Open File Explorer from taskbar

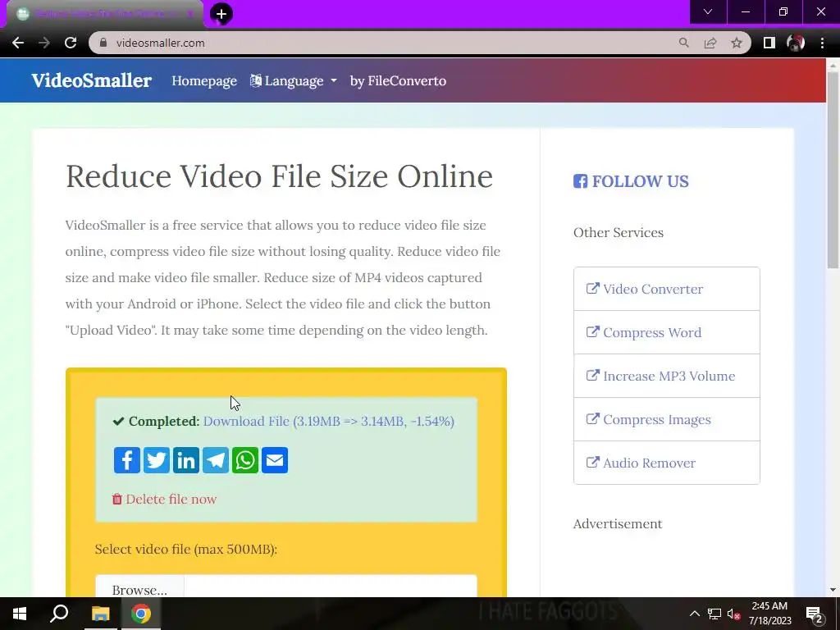(100, 614)
